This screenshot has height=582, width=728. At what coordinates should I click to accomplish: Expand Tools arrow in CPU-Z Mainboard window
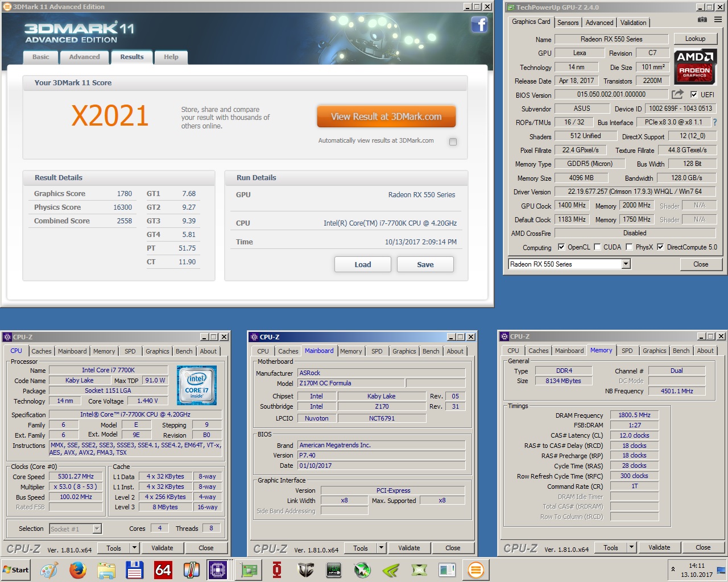tap(382, 548)
